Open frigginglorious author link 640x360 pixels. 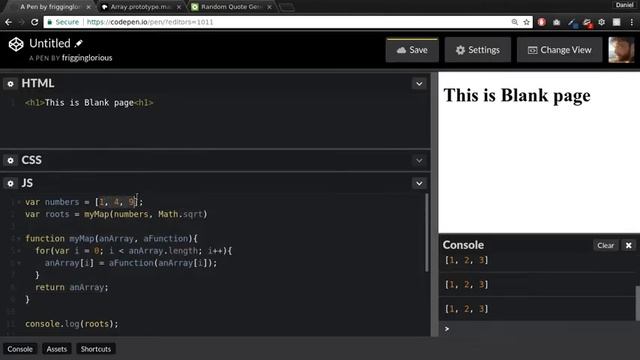coord(87,58)
